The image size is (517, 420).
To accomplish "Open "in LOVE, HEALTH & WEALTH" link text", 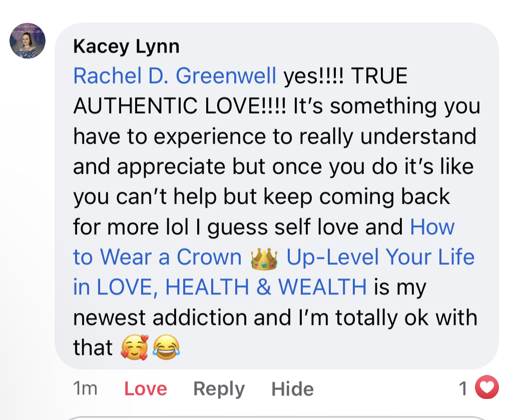I will [x=220, y=287].
